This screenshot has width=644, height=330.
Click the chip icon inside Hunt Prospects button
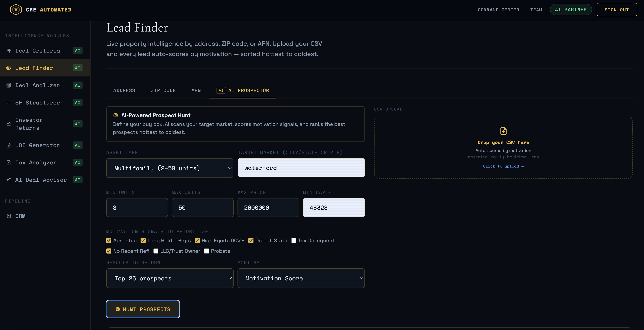118,309
